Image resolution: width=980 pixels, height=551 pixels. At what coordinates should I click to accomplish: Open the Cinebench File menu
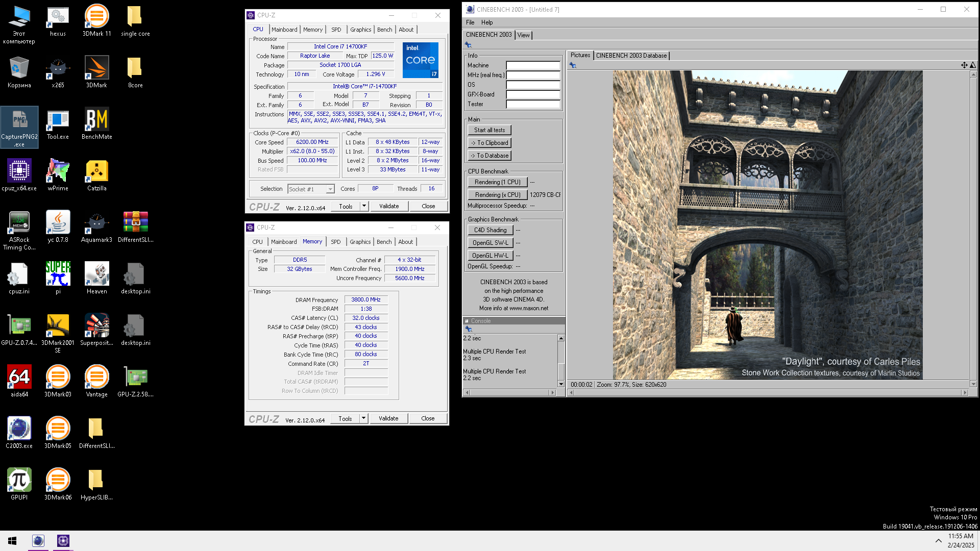click(x=470, y=22)
